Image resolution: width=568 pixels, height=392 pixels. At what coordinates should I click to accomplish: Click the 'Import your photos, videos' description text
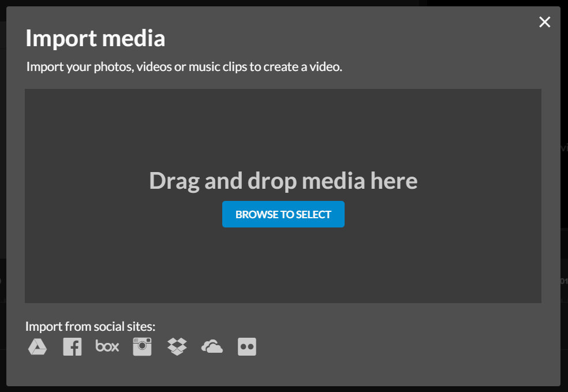click(x=184, y=66)
